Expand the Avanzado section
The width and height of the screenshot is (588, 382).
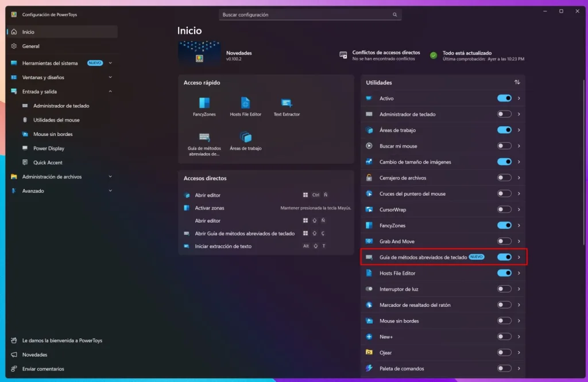[x=110, y=190]
